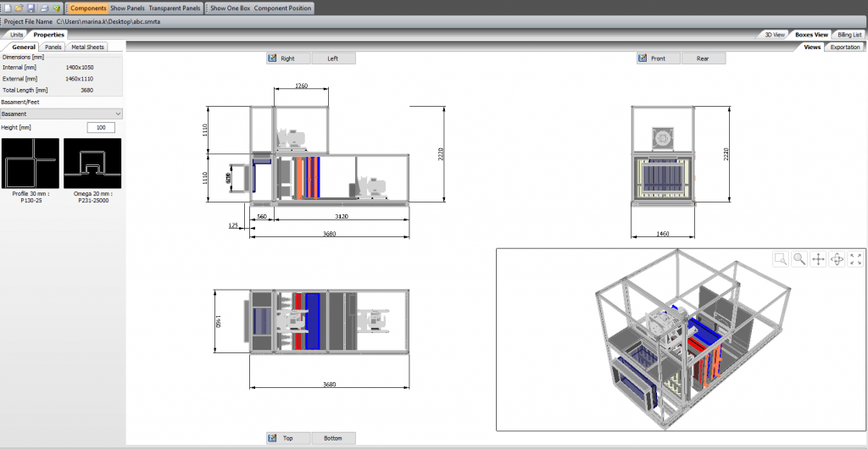Image resolution: width=868 pixels, height=449 pixels.
Task: Click the Bottom view button
Action: tap(333, 438)
